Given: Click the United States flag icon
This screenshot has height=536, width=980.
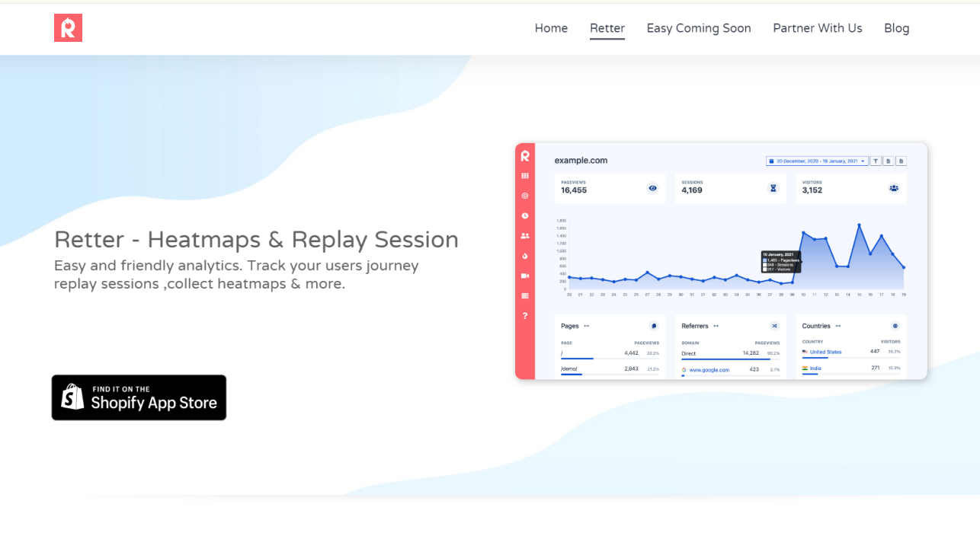Looking at the screenshot, I should click(805, 352).
